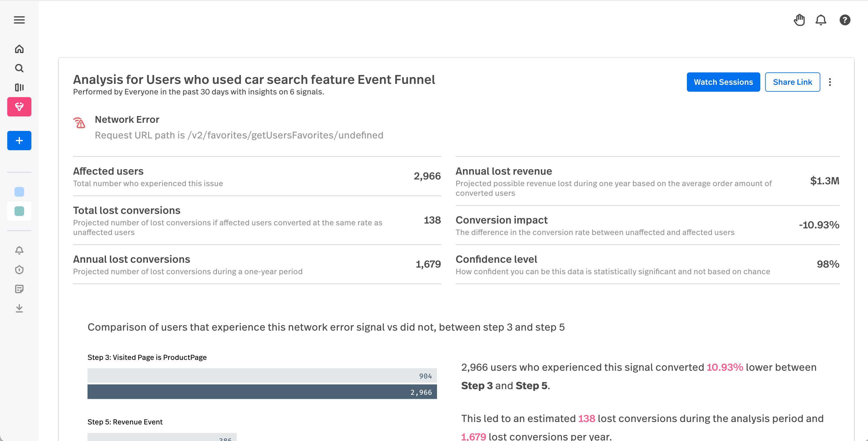Open the three-dot more options menu
This screenshot has width=868, height=441.
[x=830, y=82]
